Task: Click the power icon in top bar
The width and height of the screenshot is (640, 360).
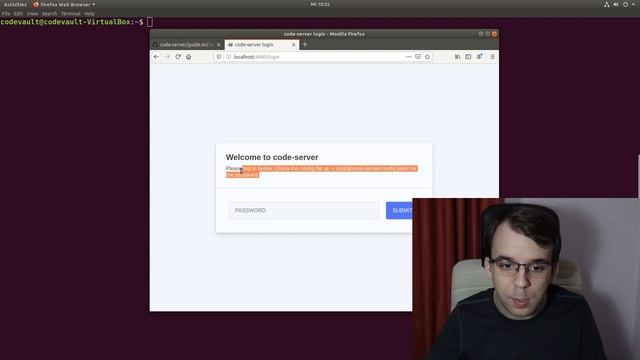Action: [625, 4]
